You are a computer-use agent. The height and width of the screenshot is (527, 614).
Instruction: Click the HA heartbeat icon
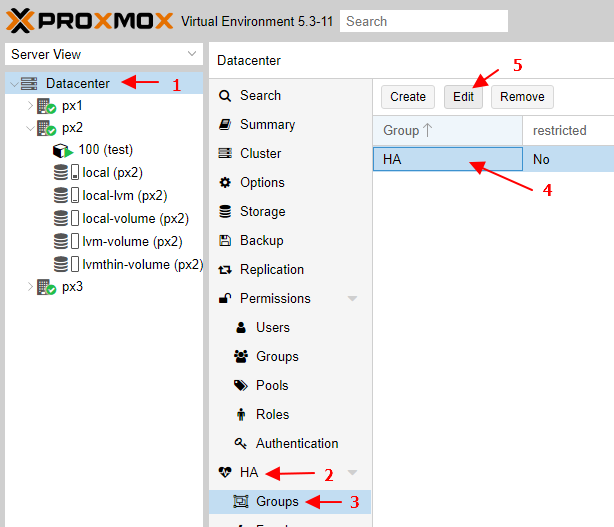point(225,472)
